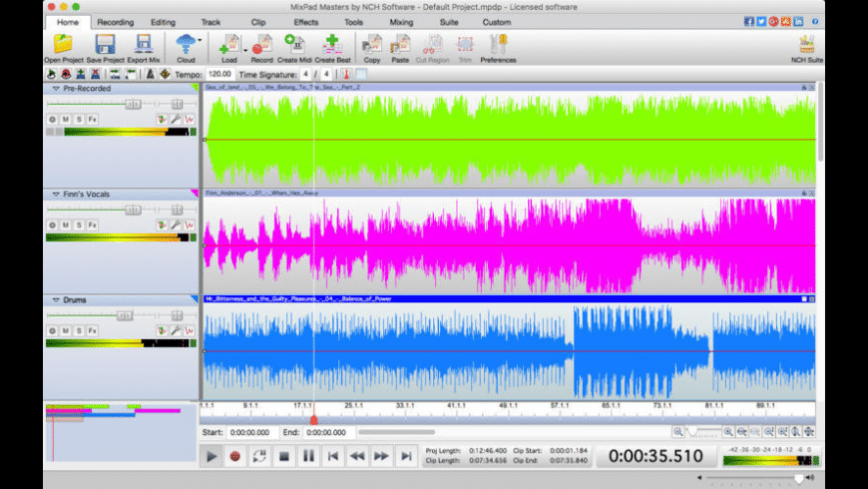This screenshot has height=489, width=868.
Task: Click the red playhead marker on ruler
Action: point(314,420)
